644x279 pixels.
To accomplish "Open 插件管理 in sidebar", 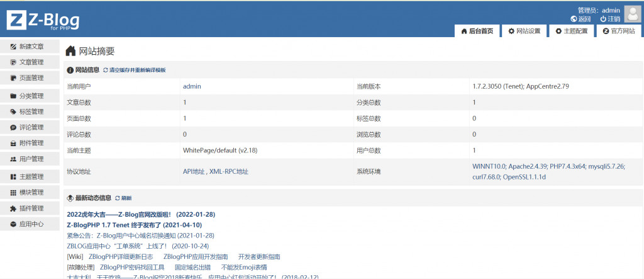I will tap(29, 208).
